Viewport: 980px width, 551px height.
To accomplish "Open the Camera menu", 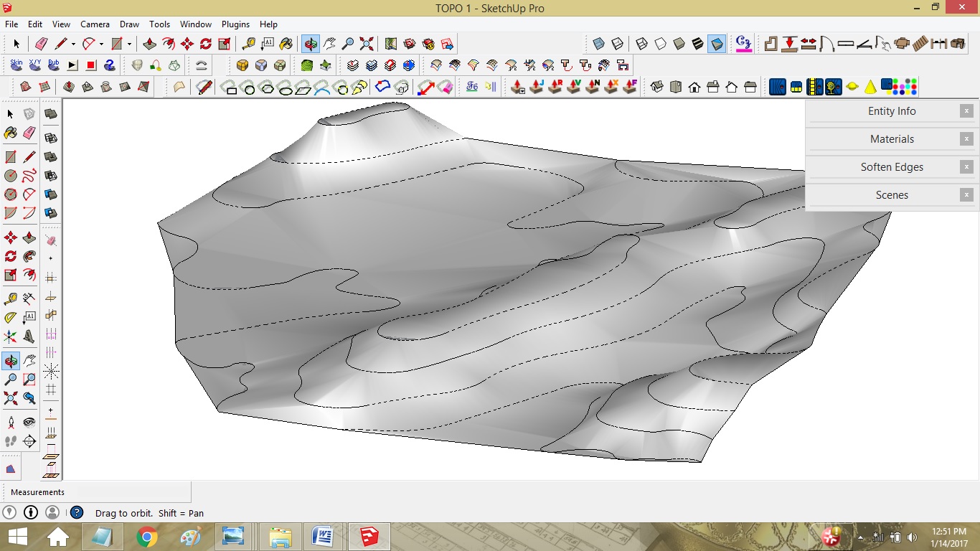I will (x=95, y=24).
